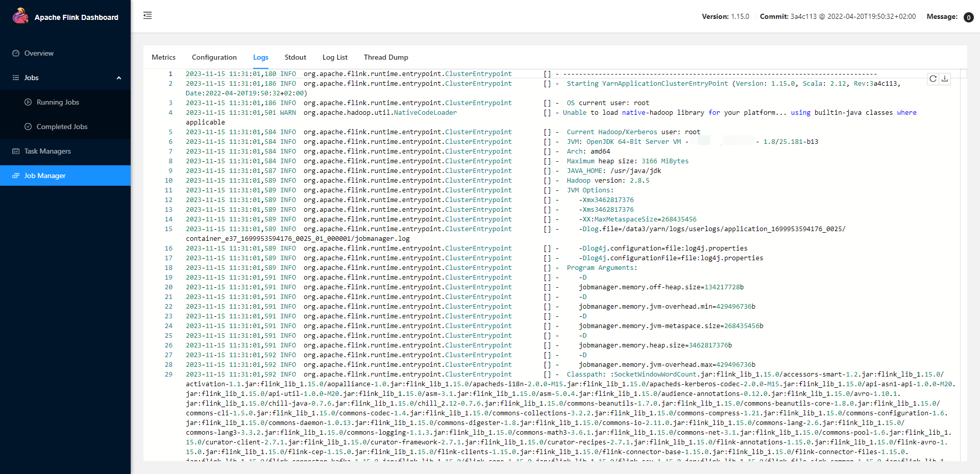The image size is (980, 474).
Task: Click the Version: 1.15.0 label
Action: click(725, 16)
